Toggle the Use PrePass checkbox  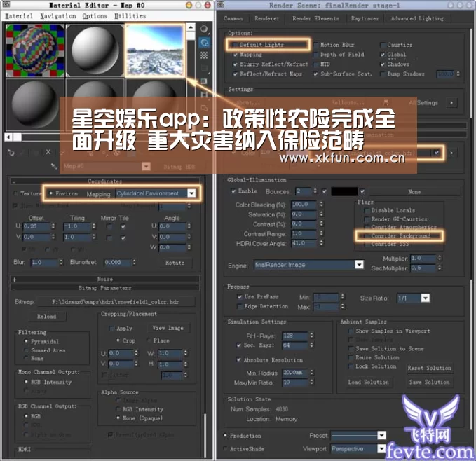click(240, 296)
